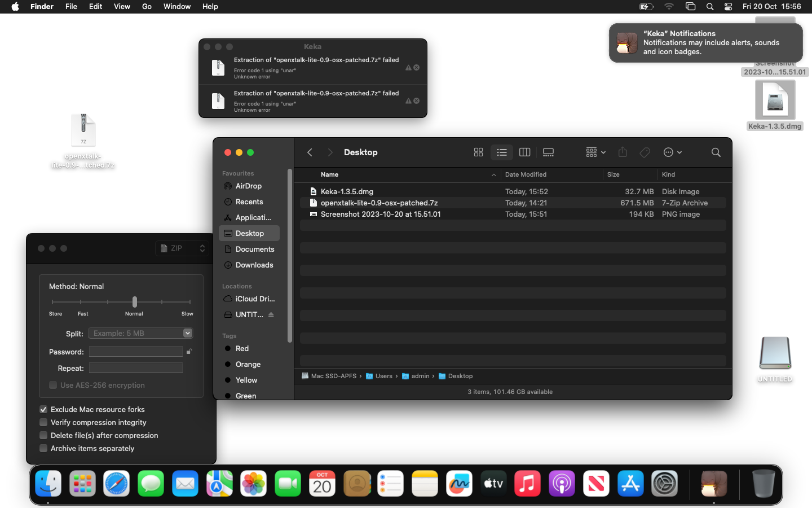Image resolution: width=812 pixels, height=508 pixels.
Task: Switch Finder to column view
Action: [x=525, y=152]
